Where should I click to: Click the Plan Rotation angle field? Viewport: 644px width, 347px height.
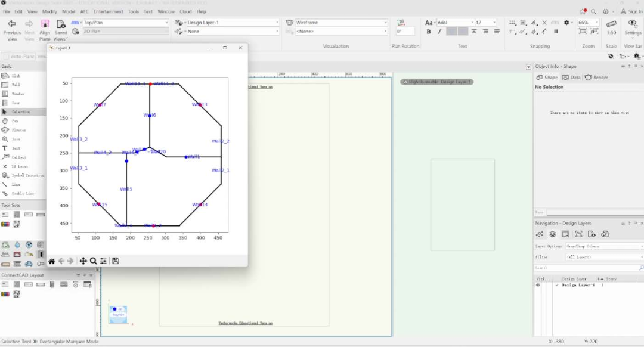(x=405, y=32)
